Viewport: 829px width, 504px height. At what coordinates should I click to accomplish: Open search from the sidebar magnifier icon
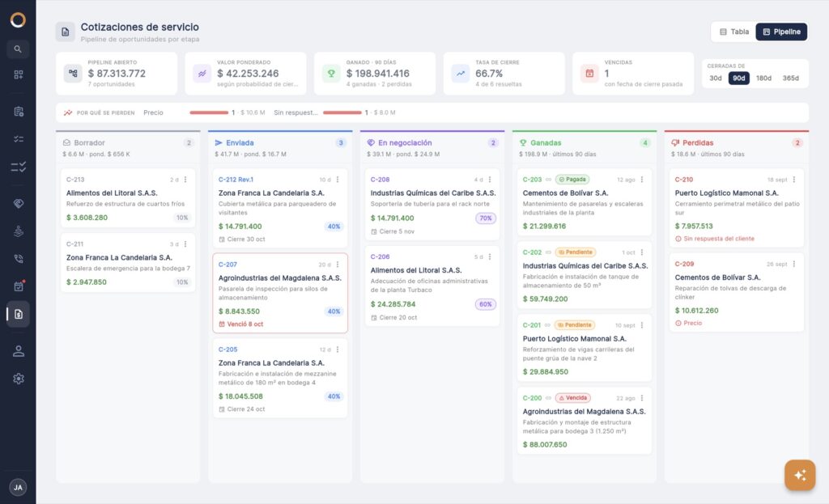point(18,49)
